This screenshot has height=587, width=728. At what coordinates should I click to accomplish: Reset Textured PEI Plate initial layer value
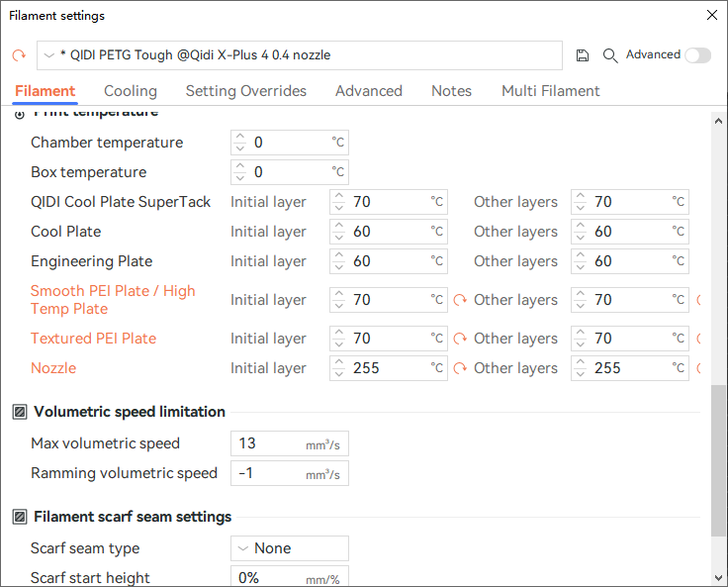coord(459,339)
